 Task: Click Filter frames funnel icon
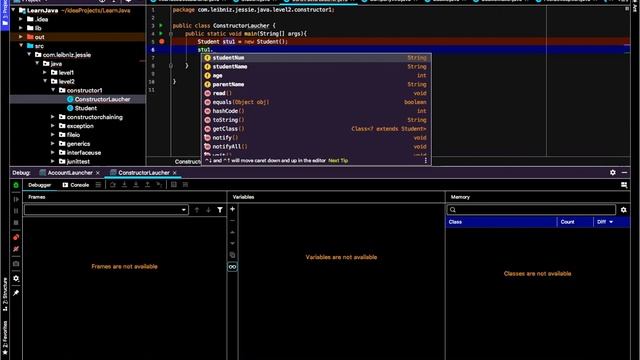[220, 210]
